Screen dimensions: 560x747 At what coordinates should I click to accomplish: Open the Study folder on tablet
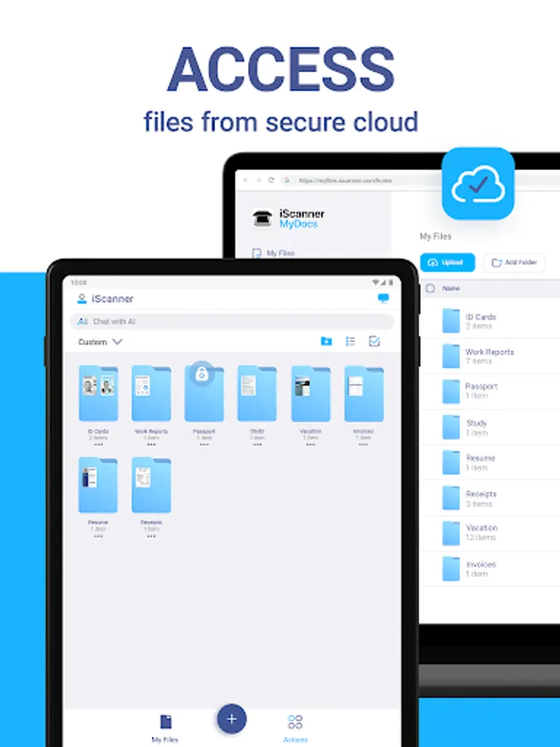[257, 393]
